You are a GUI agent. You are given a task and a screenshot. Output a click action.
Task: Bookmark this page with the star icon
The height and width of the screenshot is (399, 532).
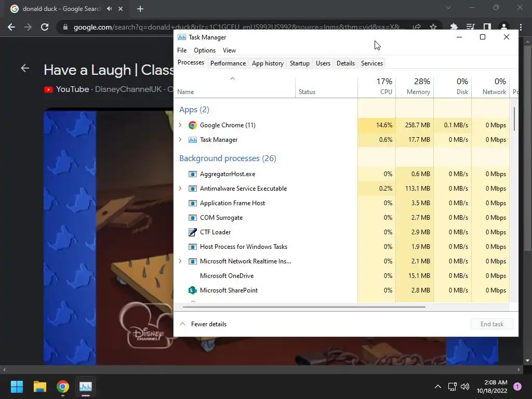pos(433,27)
